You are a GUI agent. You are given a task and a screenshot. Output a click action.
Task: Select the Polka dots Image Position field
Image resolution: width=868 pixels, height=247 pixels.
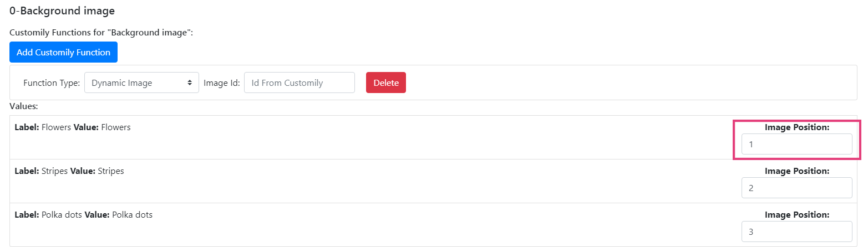796,231
